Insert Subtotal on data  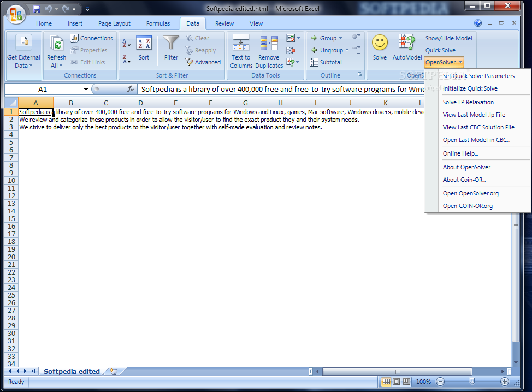point(326,62)
